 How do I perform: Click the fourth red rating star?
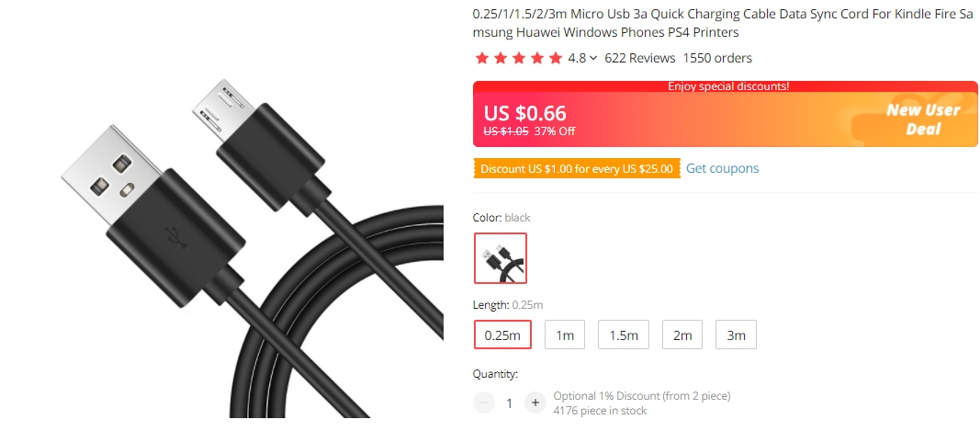pyautogui.click(x=537, y=58)
